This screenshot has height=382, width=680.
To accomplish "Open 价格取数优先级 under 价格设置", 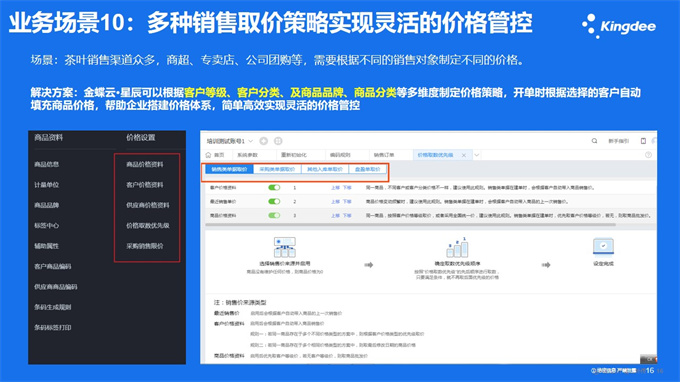I will coord(148,225).
